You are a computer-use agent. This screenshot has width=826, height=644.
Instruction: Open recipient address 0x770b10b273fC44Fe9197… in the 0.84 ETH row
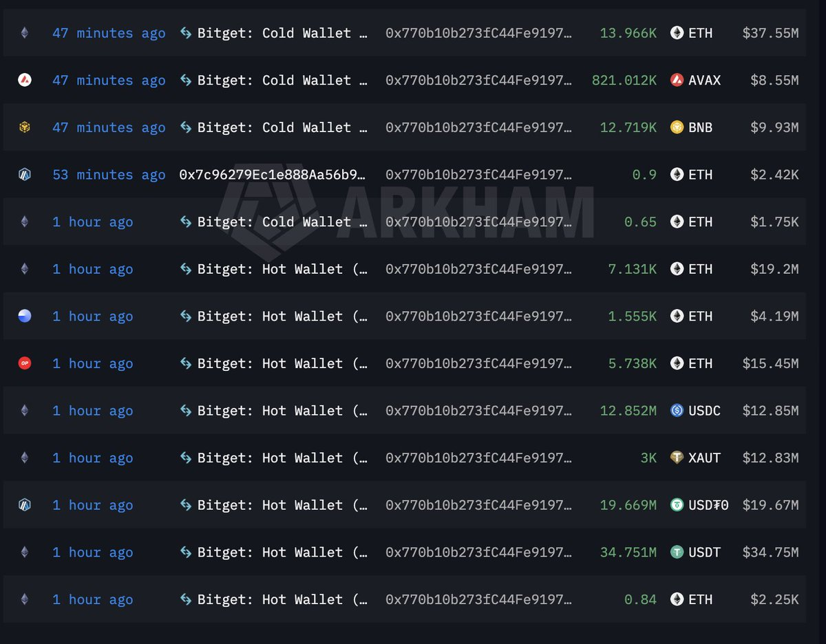point(478,600)
